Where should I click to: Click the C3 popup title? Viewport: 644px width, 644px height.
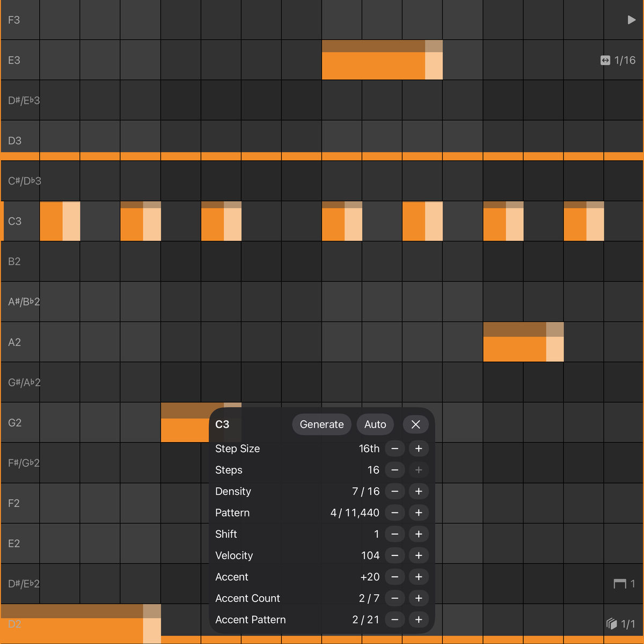click(222, 425)
